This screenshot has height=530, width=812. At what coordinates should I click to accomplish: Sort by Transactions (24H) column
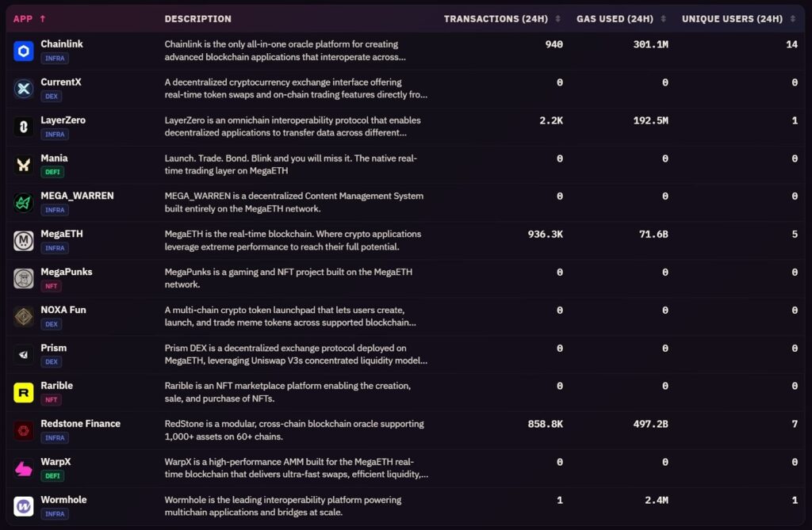click(x=500, y=19)
